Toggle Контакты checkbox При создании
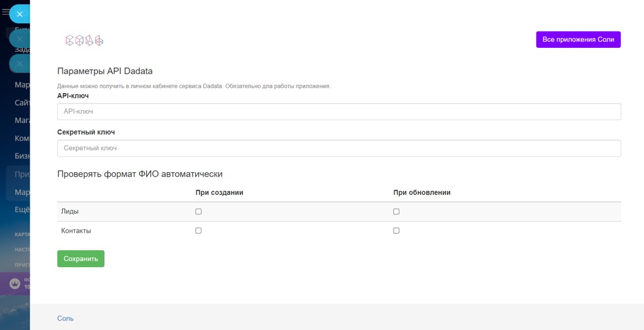Viewport: 644px width, 330px height. click(198, 231)
